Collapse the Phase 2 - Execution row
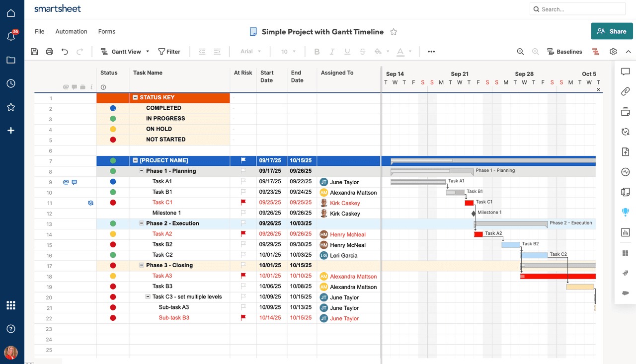The height and width of the screenshot is (364, 636). click(x=142, y=223)
